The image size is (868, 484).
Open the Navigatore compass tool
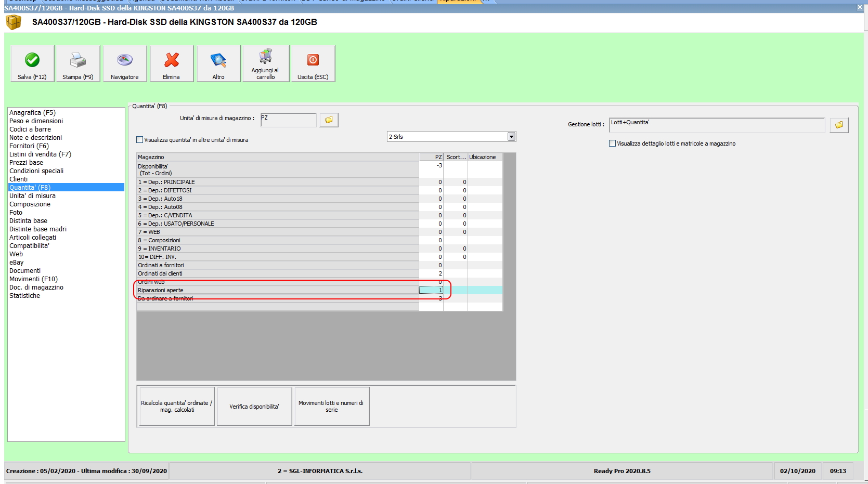[x=125, y=63]
